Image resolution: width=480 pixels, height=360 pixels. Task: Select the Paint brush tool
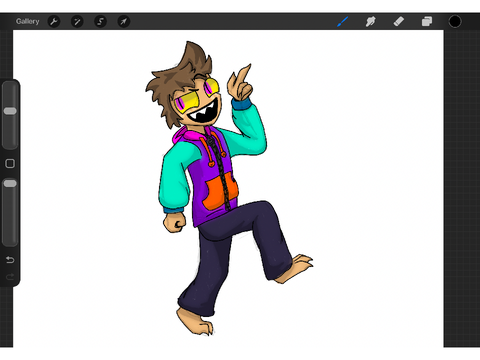[x=342, y=22]
